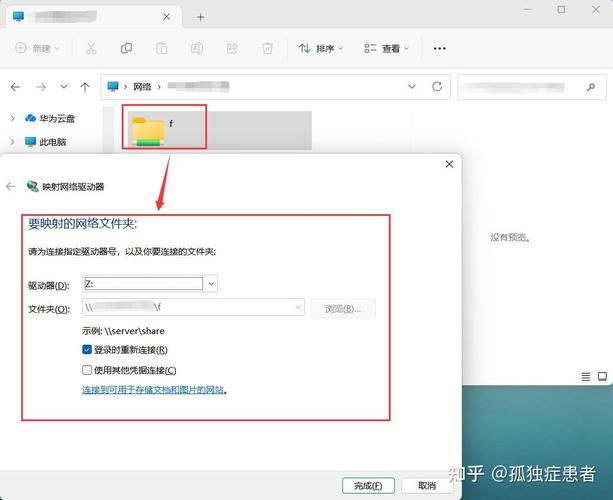613x500 pixels.
Task: Click the Cut scissors icon in toolbar
Action: 91,48
